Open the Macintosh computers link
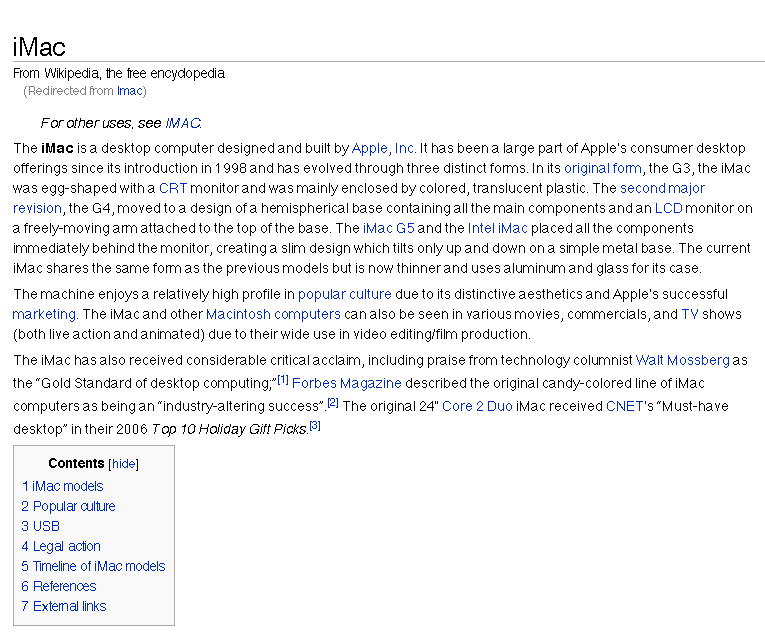 [x=273, y=314]
